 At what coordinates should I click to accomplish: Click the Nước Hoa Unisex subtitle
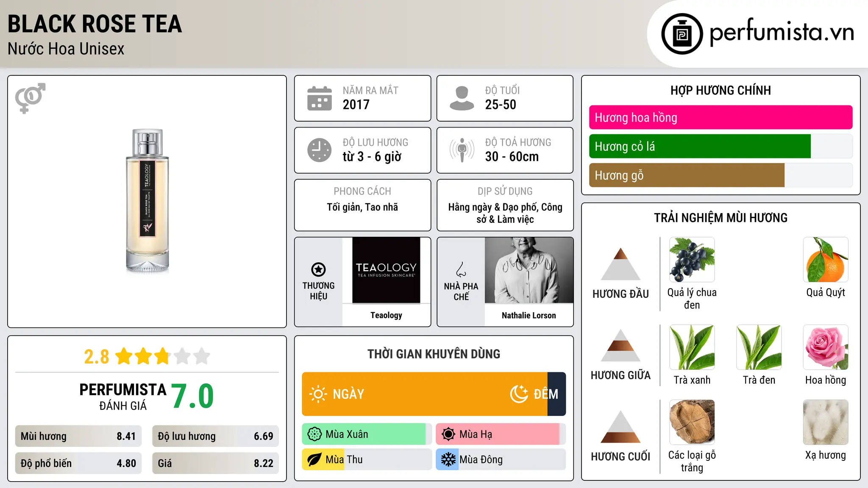(66, 49)
